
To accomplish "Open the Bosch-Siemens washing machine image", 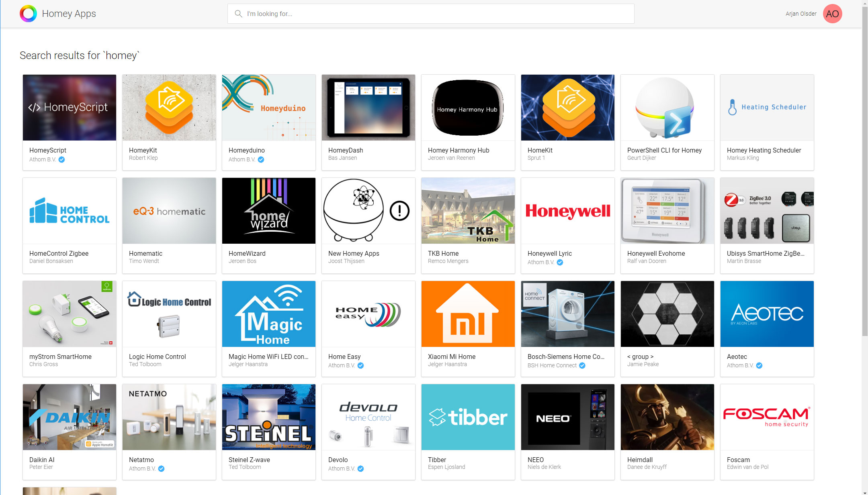I will tap(568, 314).
